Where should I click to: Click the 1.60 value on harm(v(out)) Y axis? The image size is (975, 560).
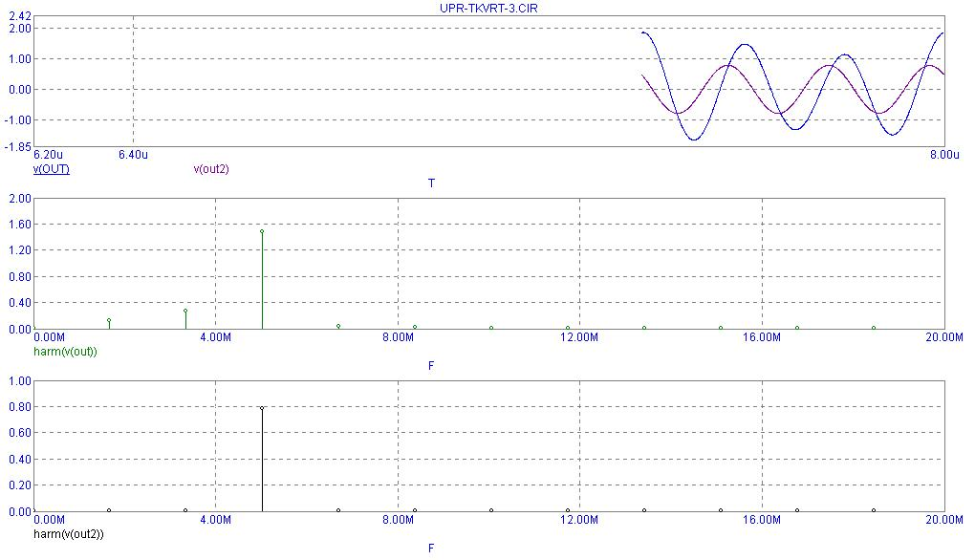pos(20,225)
